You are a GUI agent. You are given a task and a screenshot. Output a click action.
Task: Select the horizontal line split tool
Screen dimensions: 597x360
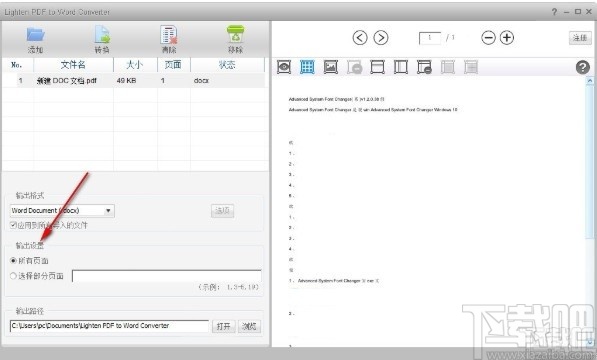[377, 67]
